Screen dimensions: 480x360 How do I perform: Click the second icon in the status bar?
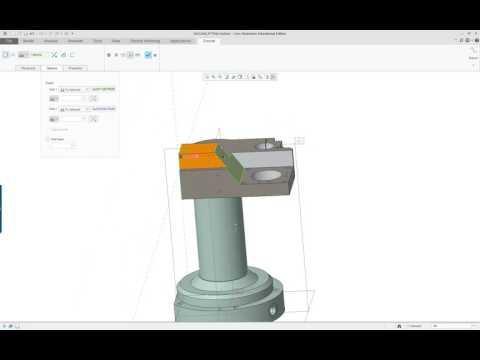(11, 326)
